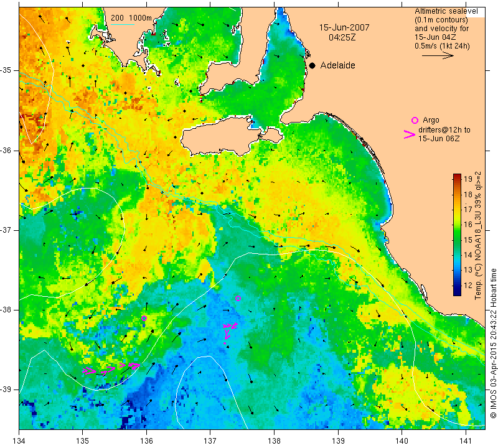498x448 pixels.
Task: Click longitude axis label 139
Action: pyautogui.click(x=338, y=441)
